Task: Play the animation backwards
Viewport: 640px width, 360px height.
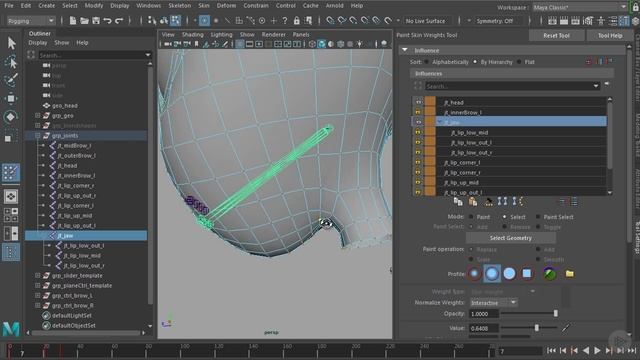Action: (x=586, y=350)
